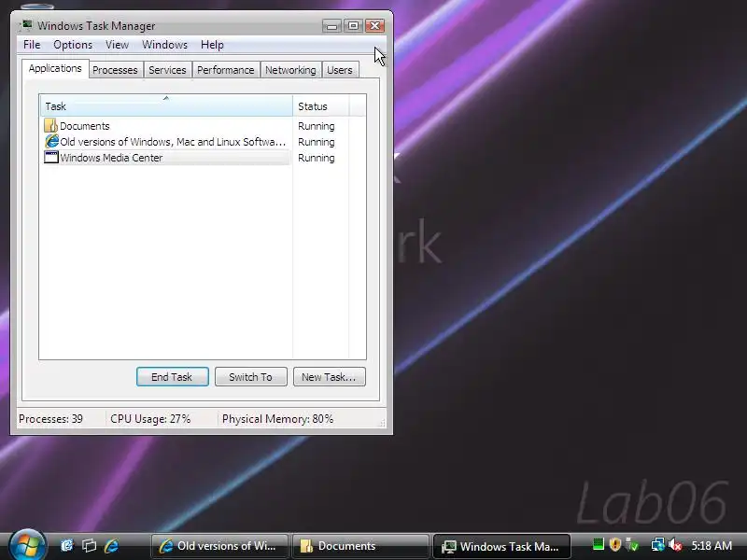Image resolution: width=747 pixels, height=560 pixels.
Task: Close the Windows Task Manager window
Action: (375, 26)
